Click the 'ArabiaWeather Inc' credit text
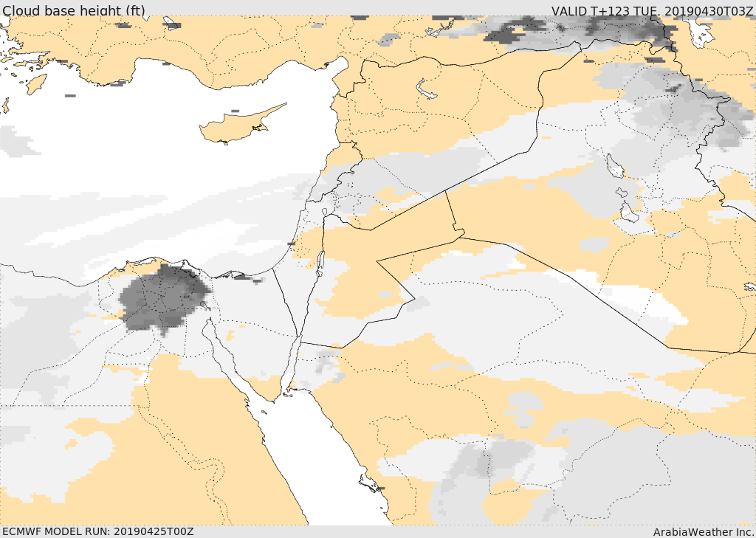The width and height of the screenshot is (756, 538). 704,532
